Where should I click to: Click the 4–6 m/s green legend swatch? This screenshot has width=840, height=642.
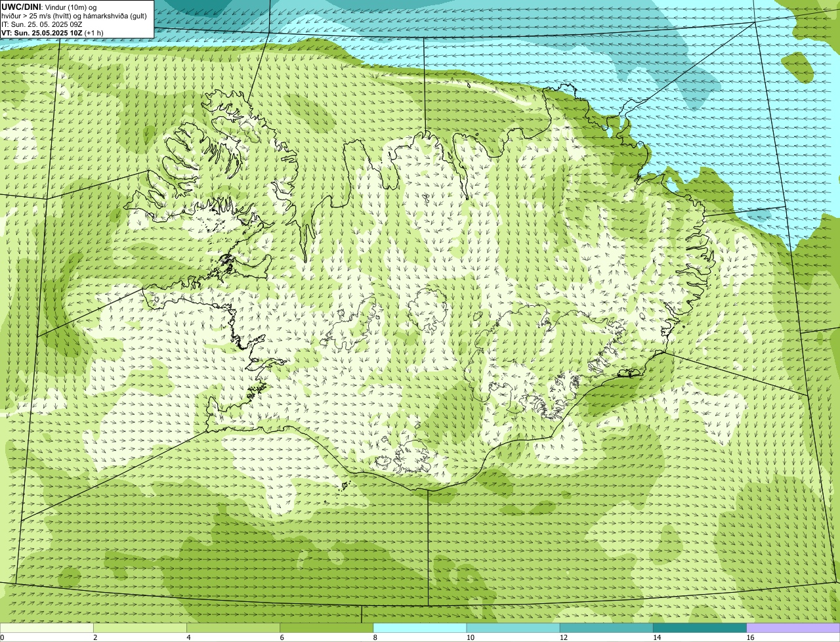point(233,628)
